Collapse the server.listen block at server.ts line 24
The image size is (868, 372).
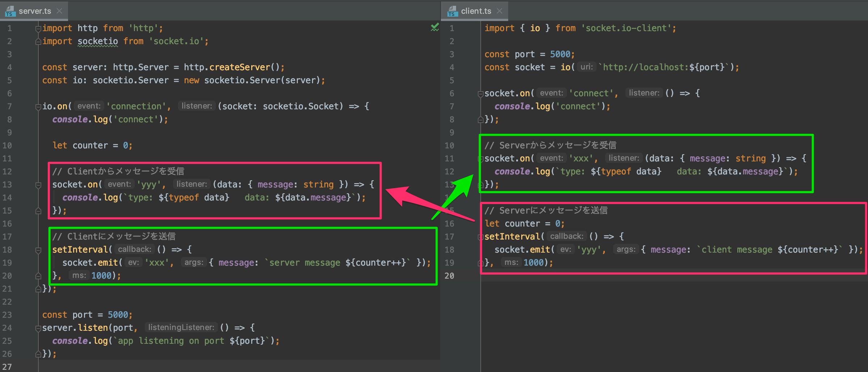38,328
